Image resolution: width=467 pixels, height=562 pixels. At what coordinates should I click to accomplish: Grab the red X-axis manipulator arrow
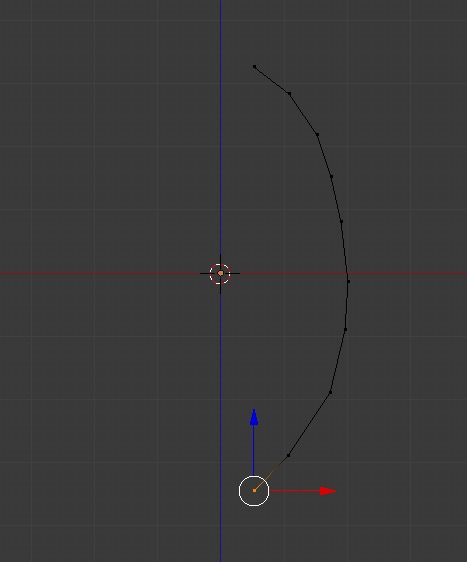(328, 491)
